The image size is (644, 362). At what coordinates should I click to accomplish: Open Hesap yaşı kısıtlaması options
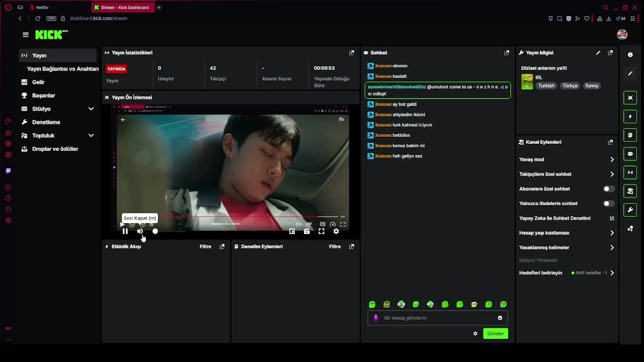point(567,233)
